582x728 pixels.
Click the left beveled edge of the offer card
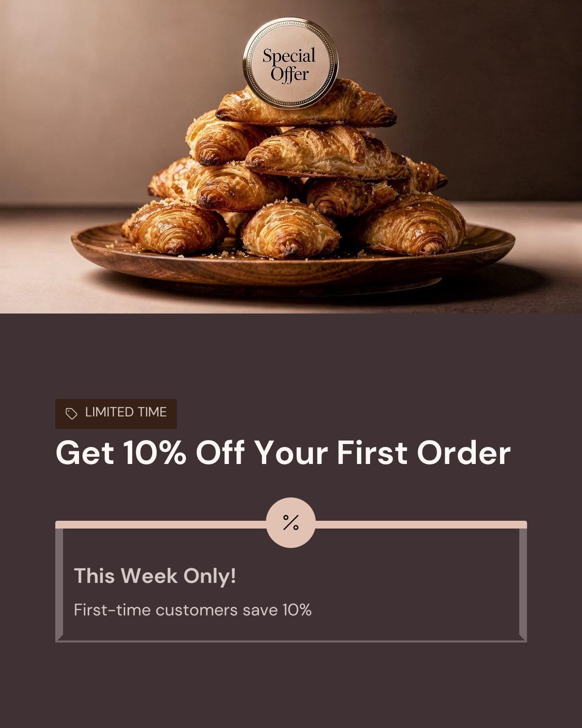59,585
